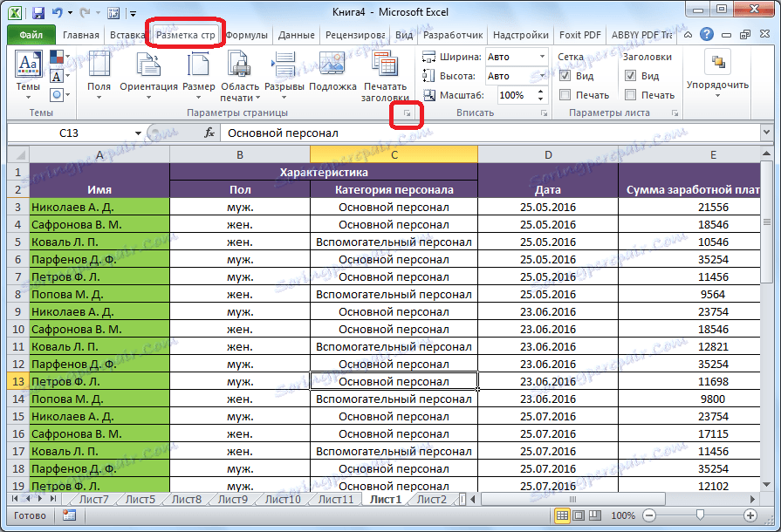Switch to the Formulas (Формулы) tab

(x=246, y=35)
